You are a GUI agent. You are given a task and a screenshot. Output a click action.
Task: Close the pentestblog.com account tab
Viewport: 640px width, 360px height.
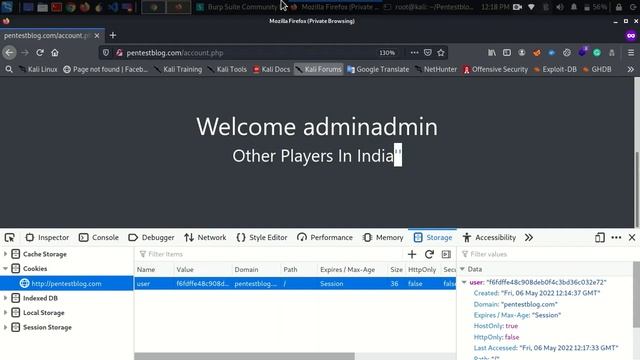click(97, 36)
